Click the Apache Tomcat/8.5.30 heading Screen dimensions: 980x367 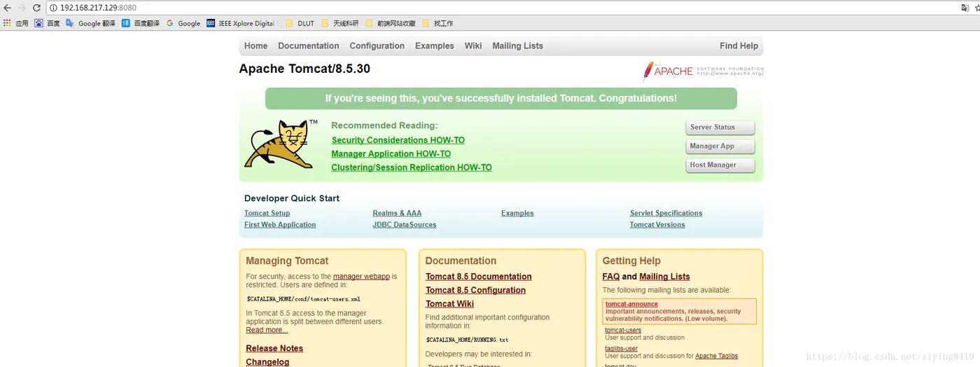[304, 69]
